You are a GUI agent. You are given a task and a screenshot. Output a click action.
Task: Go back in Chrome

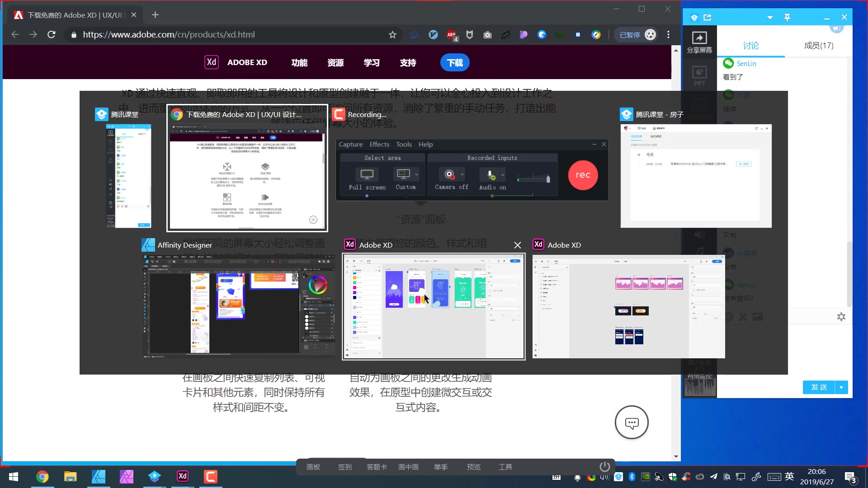click(15, 34)
